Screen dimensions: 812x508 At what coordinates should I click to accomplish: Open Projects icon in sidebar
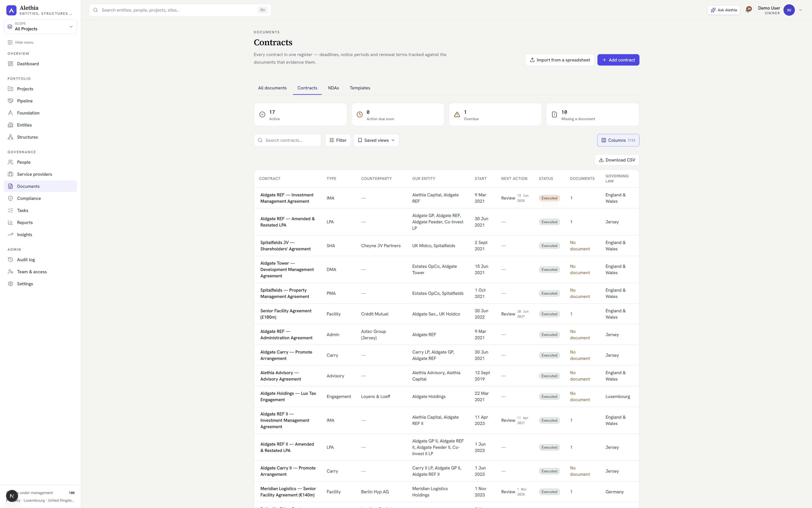point(10,89)
